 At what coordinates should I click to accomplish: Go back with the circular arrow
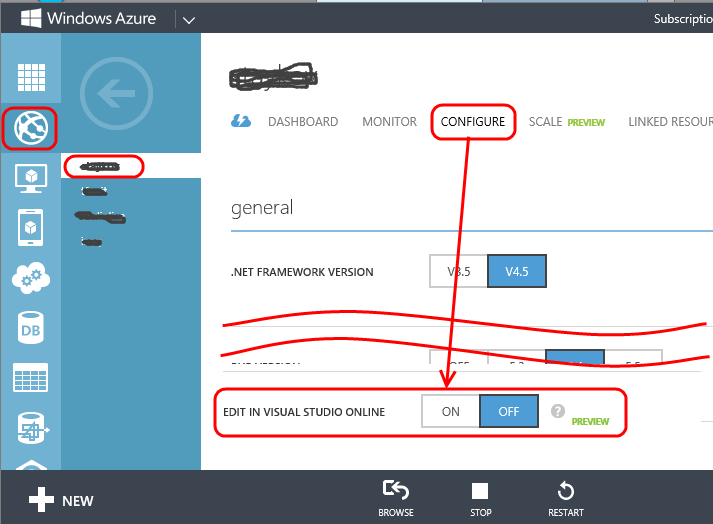[x=116, y=93]
